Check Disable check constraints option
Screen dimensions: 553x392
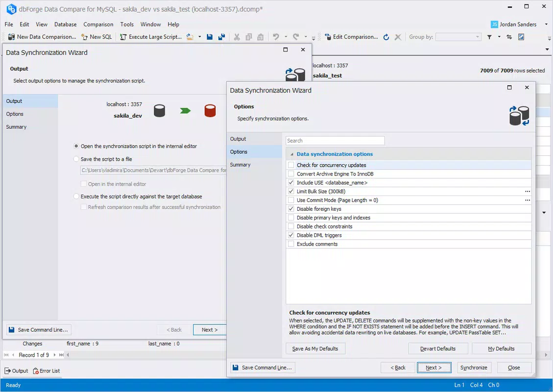(x=291, y=226)
